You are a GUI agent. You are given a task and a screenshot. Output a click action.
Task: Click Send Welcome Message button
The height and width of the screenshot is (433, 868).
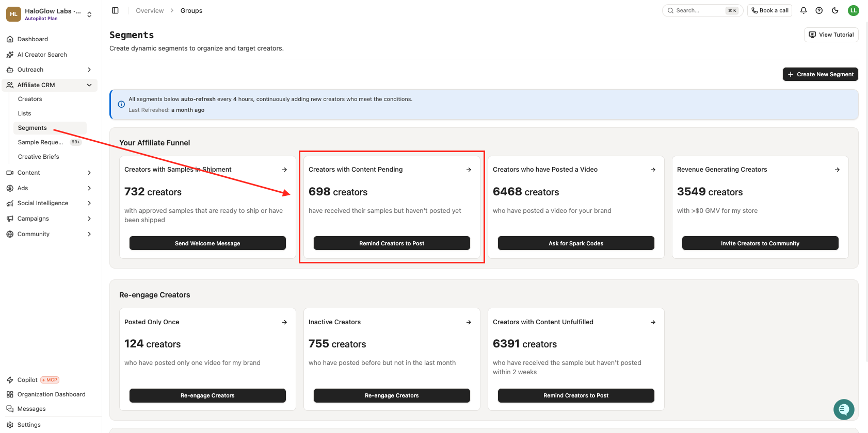(207, 243)
